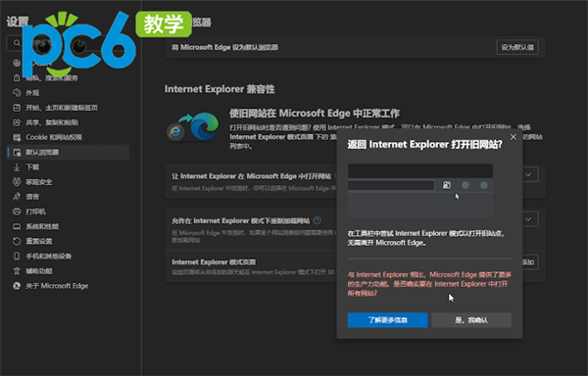This screenshot has width=588, height=376.
Task: Click the Edge and IE logo graphic
Action: 193,127
